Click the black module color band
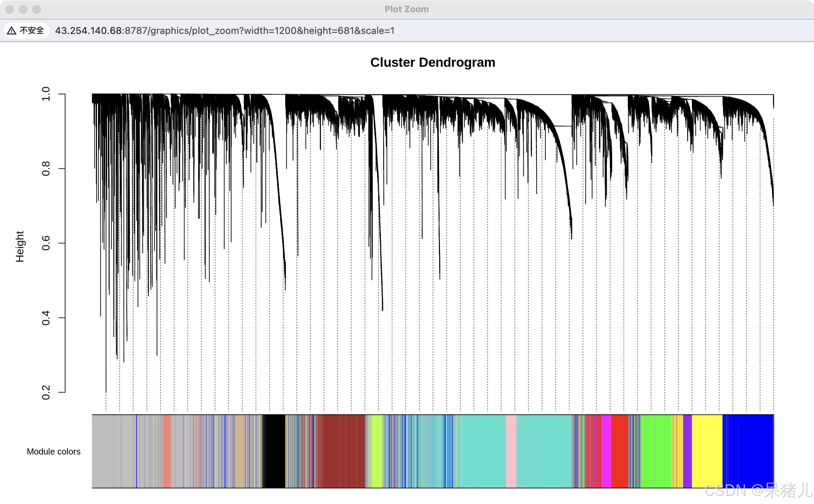This screenshot has width=814, height=504. (x=274, y=451)
